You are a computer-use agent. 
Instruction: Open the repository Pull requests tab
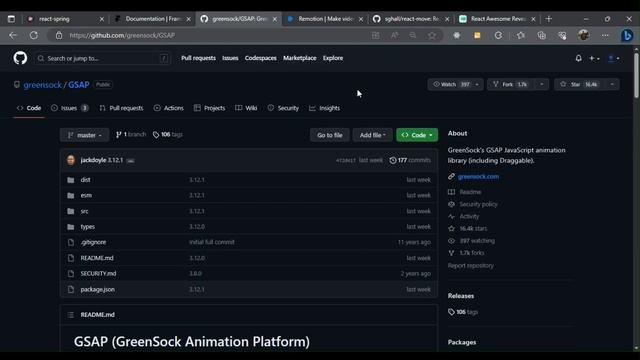[121, 108]
